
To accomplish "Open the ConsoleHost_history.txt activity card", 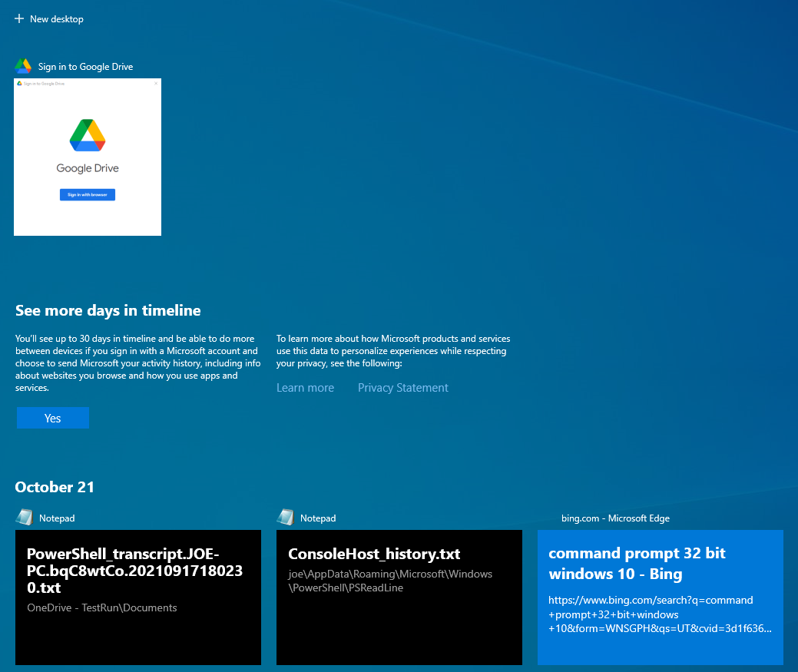I will (399, 598).
